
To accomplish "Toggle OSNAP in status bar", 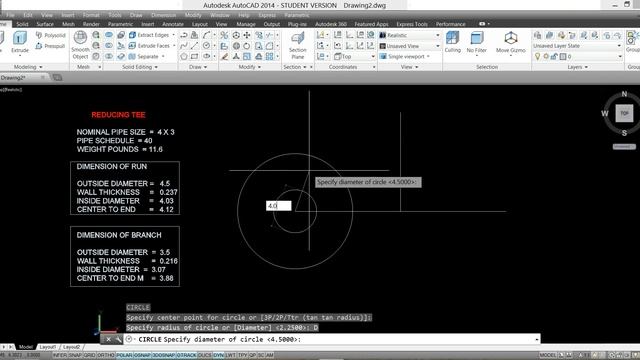I will tap(142, 356).
